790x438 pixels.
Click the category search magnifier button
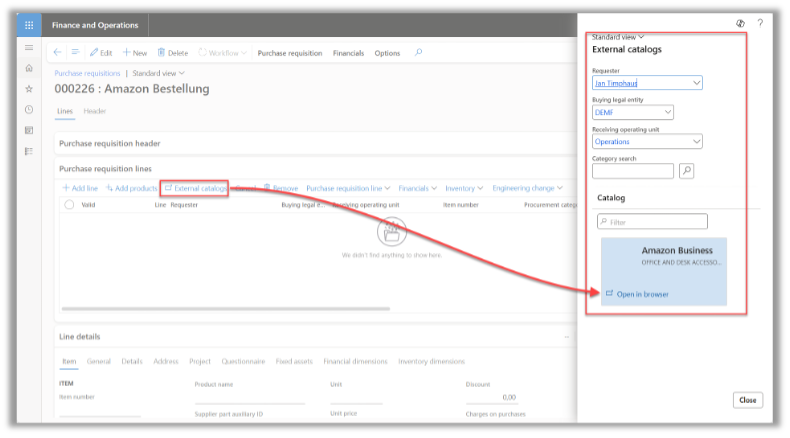coord(686,171)
